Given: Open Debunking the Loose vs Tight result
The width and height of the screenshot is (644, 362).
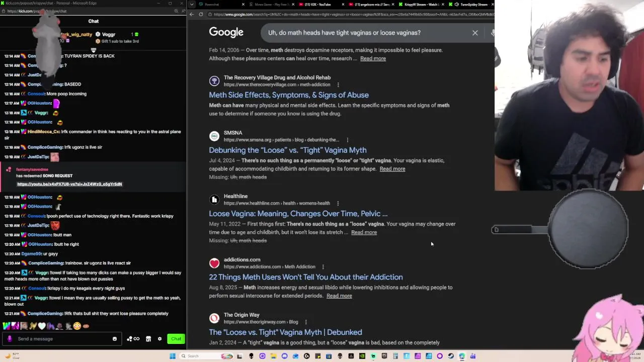Looking at the screenshot, I should pos(288,150).
